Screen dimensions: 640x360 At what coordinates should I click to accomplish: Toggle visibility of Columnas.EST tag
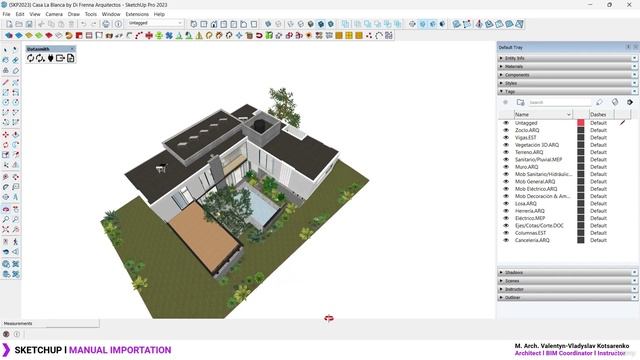(506, 233)
